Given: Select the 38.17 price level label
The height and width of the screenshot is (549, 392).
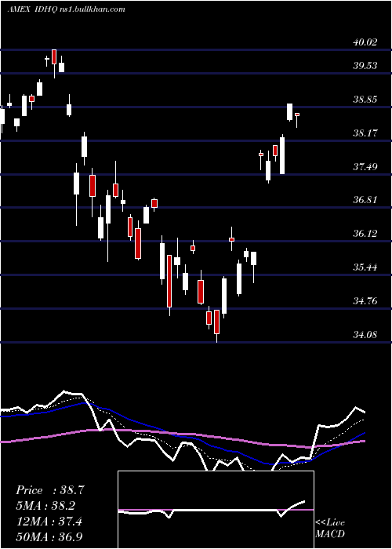Looking at the screenshot, I should coord(365,133).
